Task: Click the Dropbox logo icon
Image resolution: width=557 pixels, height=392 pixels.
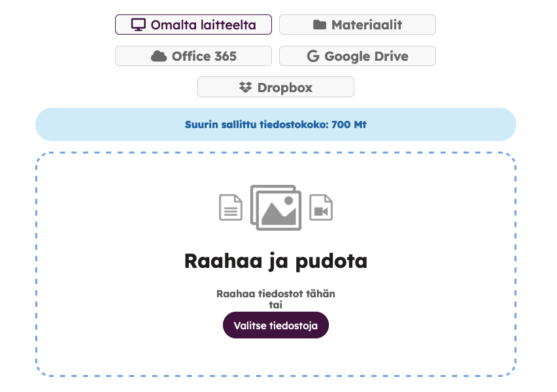Action: tap(245, 88)
